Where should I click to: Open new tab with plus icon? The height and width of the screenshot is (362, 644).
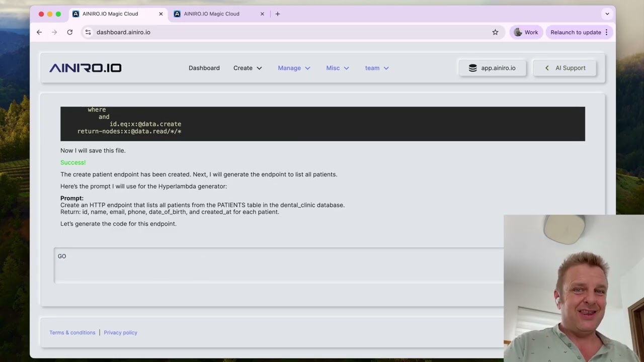(x=277, y=14)
